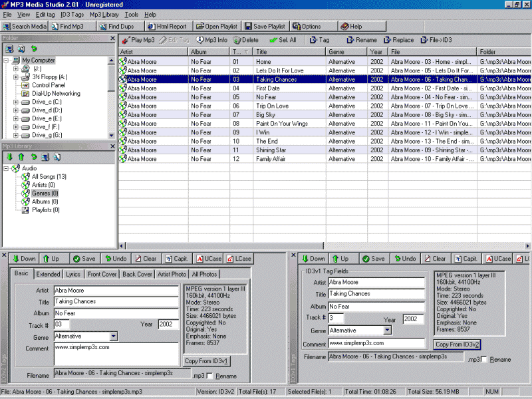Viewport: 532px width, 399px height.
Task: Generate an Html Report
Action: click(169, 26)
